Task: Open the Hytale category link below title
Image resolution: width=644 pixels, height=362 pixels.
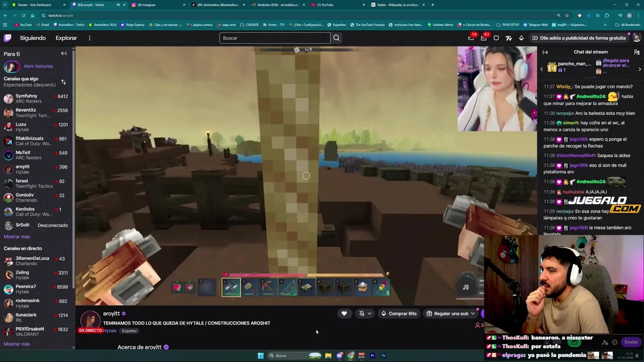Action: pyautogui.click(x=110, y=331)
